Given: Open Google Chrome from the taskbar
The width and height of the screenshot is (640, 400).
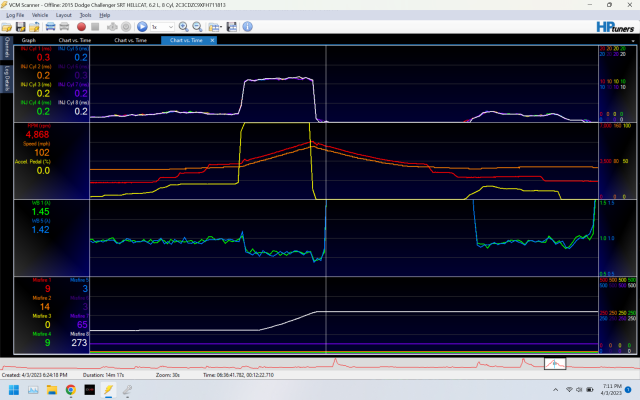Looking at the screenshot, I should pyautogui.click(x=71, y=389).
